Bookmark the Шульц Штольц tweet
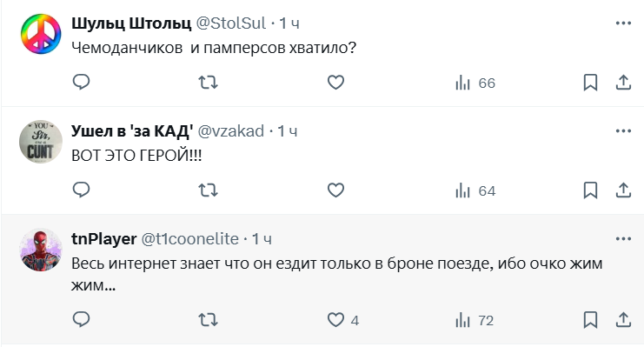644x347 pixels. click(x=590, y=83)
